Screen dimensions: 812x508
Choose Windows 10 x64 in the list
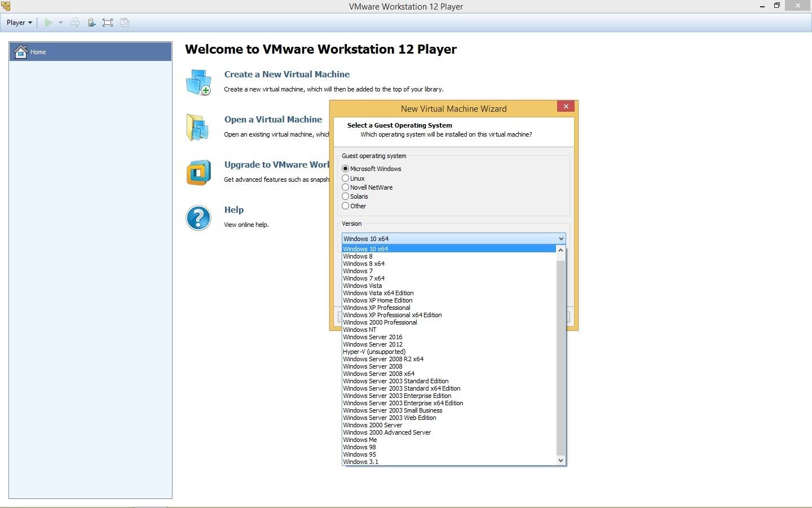(x=449, y=249)
